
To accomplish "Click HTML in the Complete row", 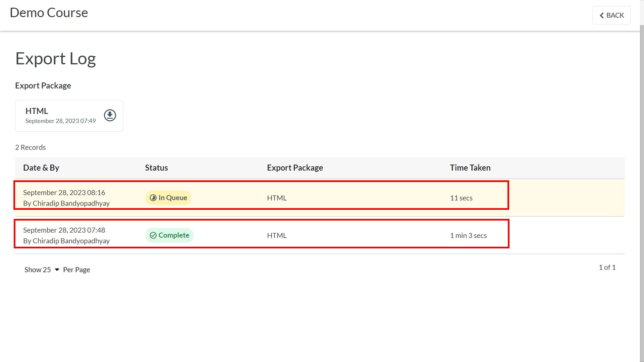I will [277, 236].
